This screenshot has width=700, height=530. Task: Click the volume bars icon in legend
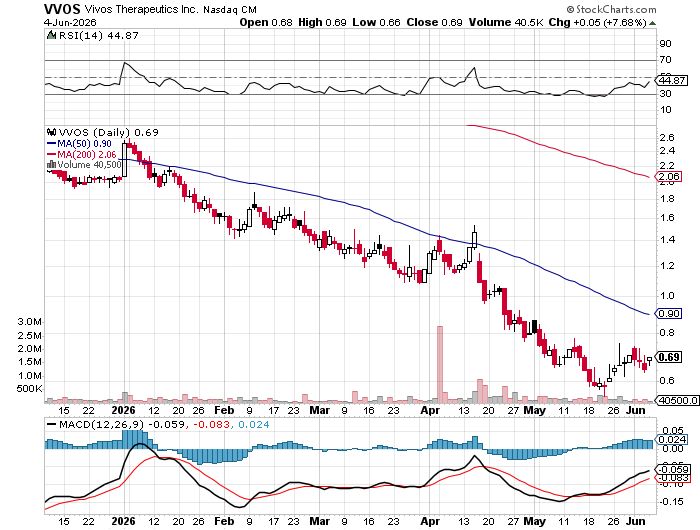51,165
